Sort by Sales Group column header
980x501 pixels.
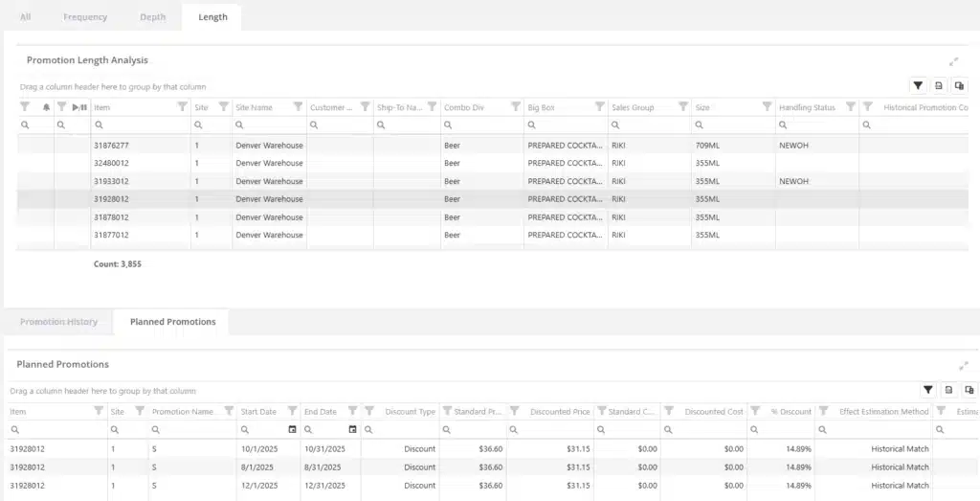[633, 107]
